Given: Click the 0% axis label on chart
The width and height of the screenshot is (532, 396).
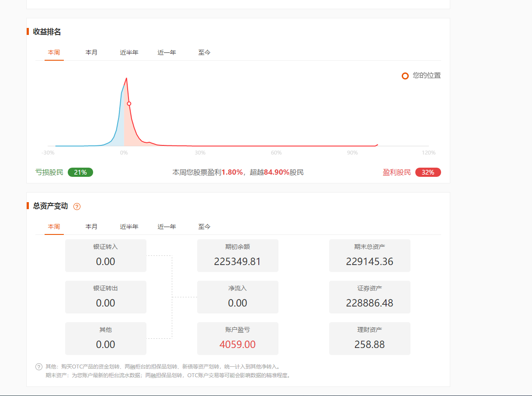Looking at the screenshot, I should (x=124, y=153).
